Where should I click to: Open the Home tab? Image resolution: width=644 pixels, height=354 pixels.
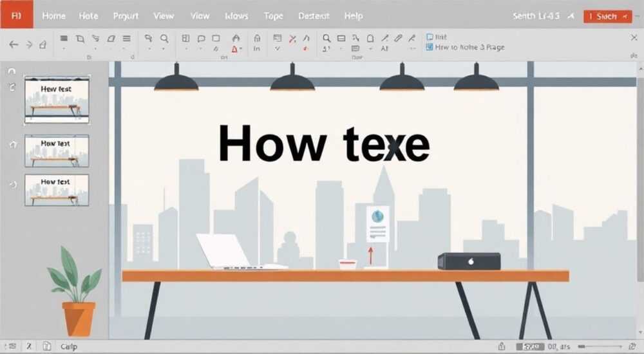pyautogui.click(x=54, y=16)
